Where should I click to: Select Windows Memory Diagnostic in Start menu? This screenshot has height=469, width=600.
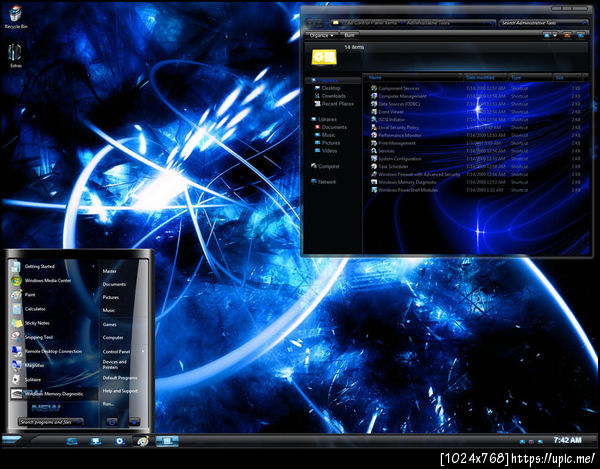tap(54, 394)
